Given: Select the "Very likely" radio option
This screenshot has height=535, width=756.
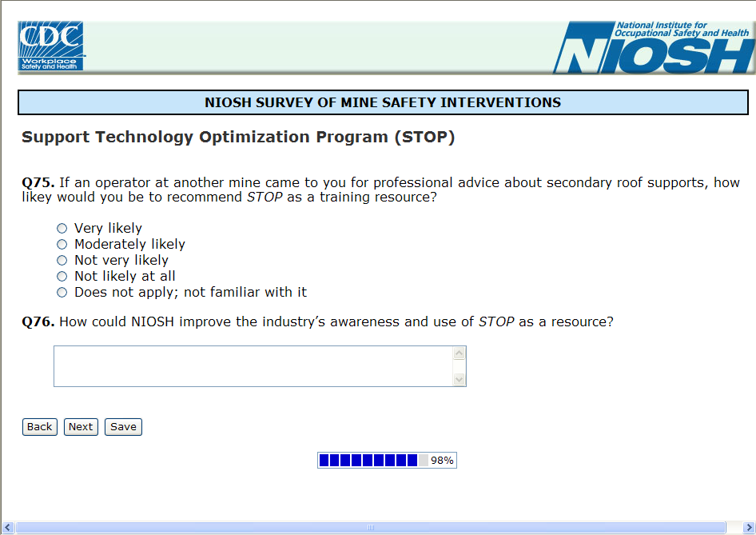Looking at the screenshot, I should pos(62,229).
